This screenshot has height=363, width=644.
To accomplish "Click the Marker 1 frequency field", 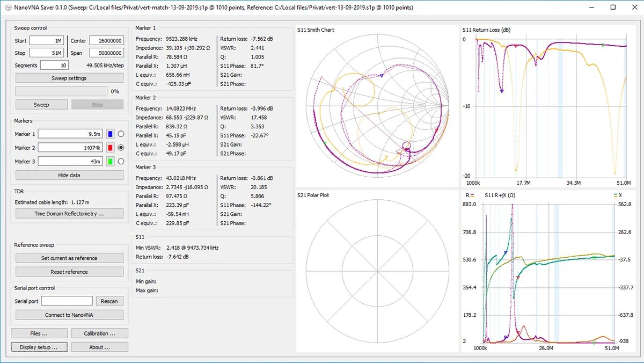I will coord(70,134).
